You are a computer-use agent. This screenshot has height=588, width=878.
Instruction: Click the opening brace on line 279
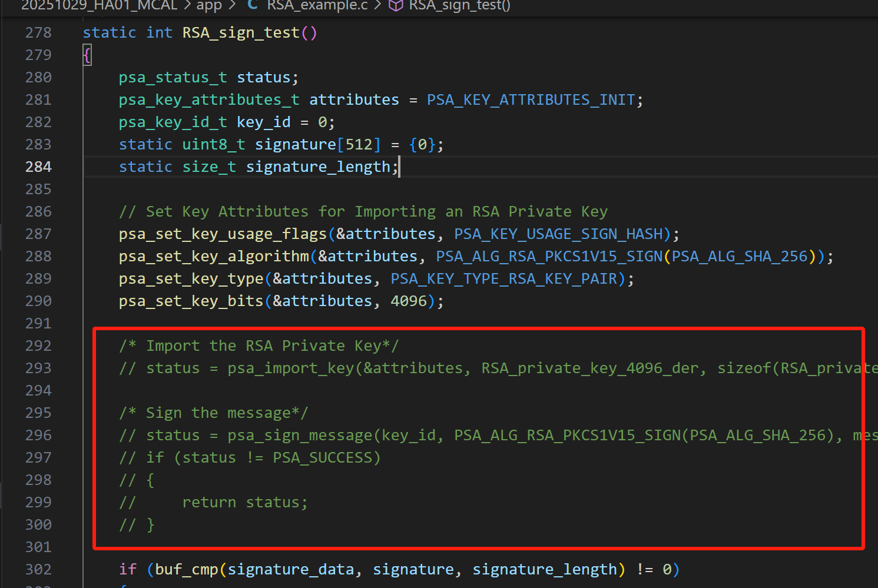pos(87,55)
